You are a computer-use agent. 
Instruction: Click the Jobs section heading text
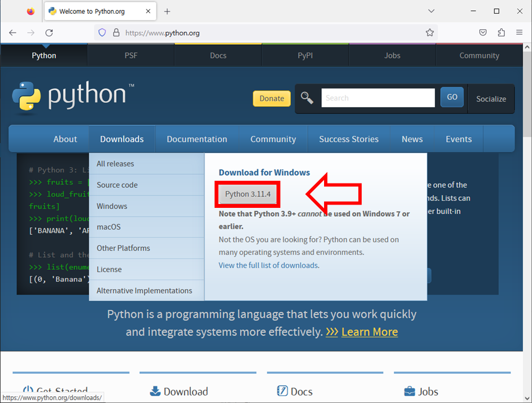tap(428, 391)
